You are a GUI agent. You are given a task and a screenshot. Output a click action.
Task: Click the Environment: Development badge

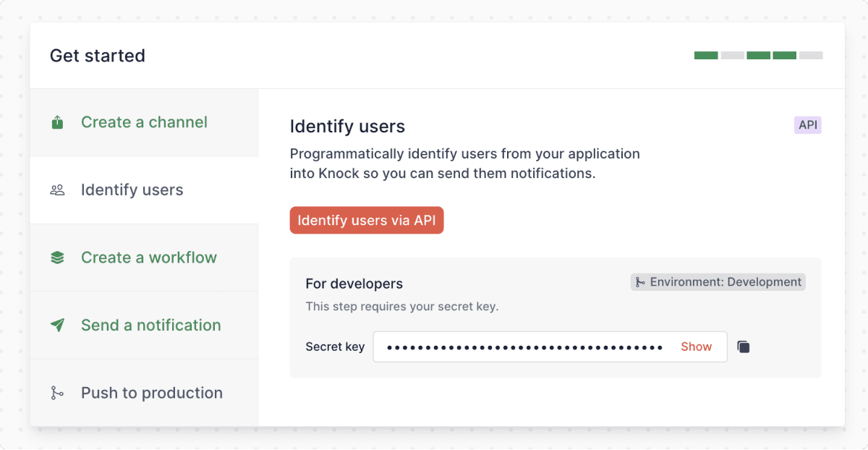718,282
